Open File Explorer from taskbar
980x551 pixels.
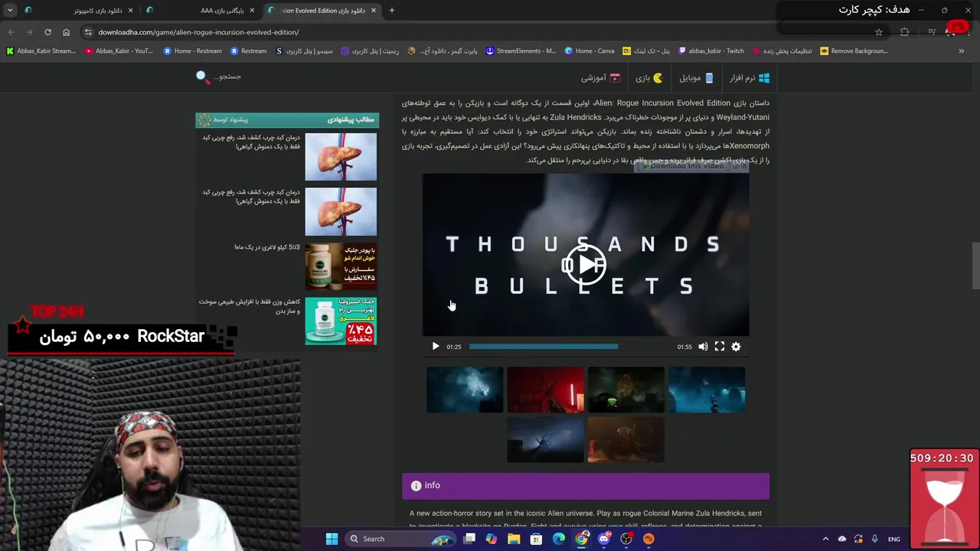point(514,539)
